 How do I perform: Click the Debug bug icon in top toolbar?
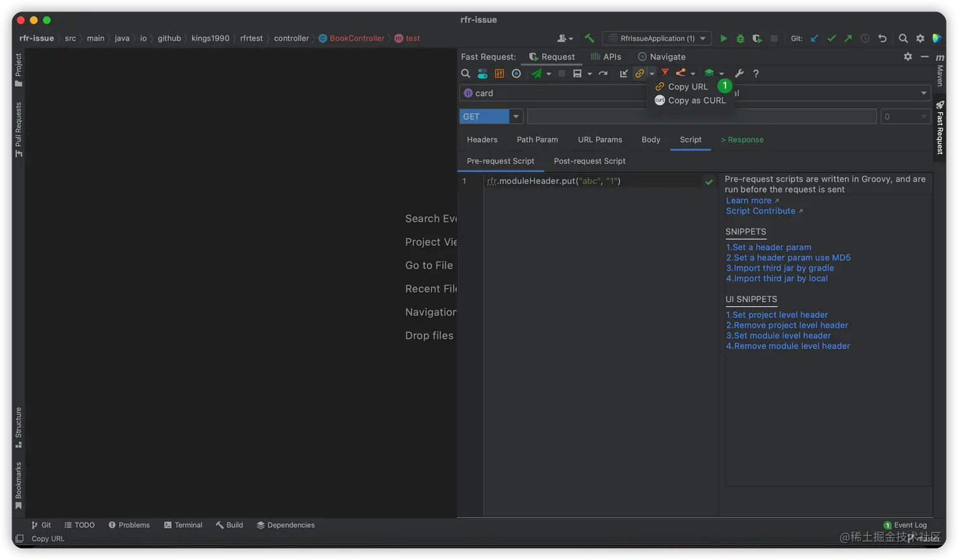740,39
